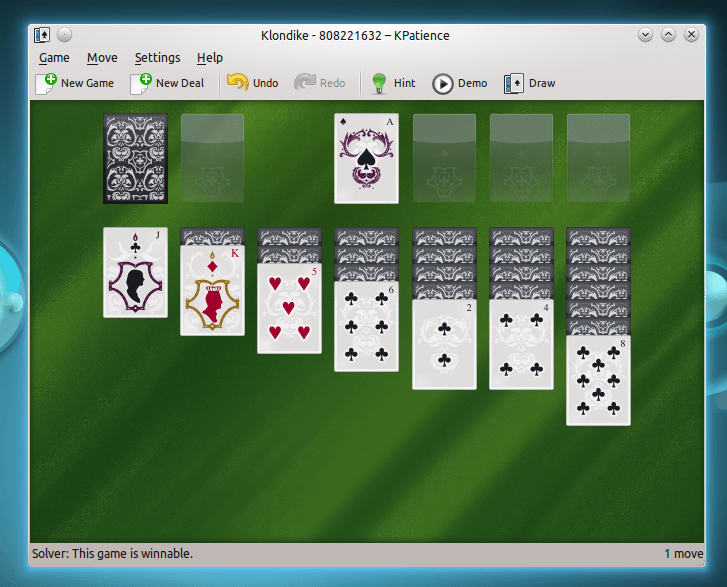727x587 pixels.
Task: Undo the last move
Action: 238,83
